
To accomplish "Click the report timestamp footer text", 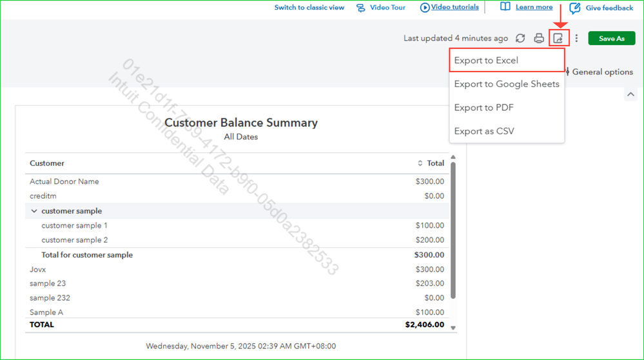I will point(241,346).
